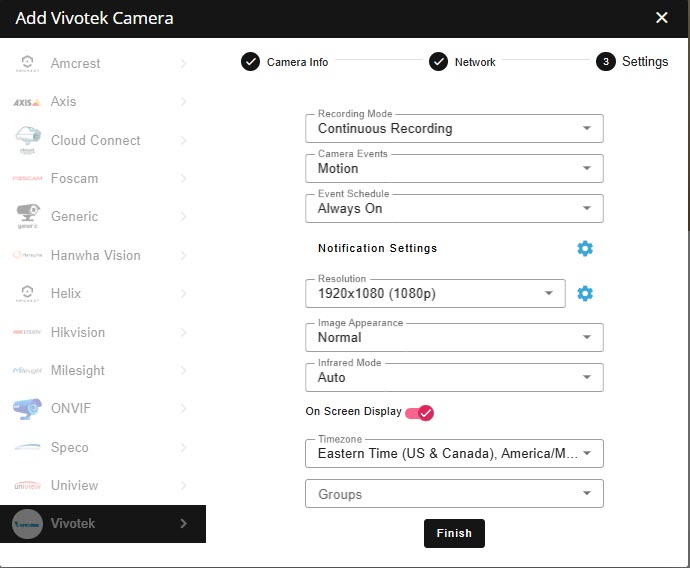Viewport: 690px width, 568px height.
Task: Go back to the Network step
Action: pyautogui.click(x=438, y=62)
